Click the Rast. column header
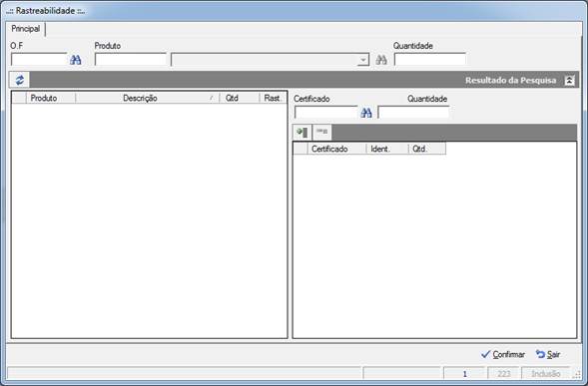 point(273,98)
